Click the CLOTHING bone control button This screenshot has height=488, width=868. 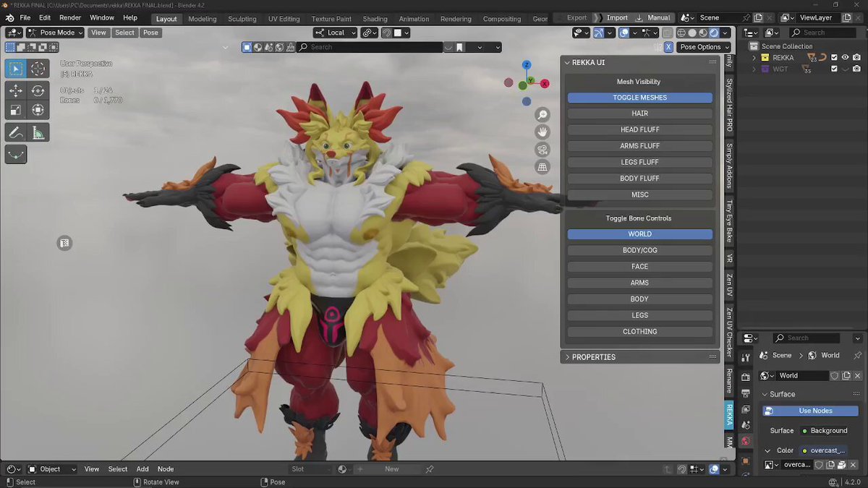click(640, 332)
